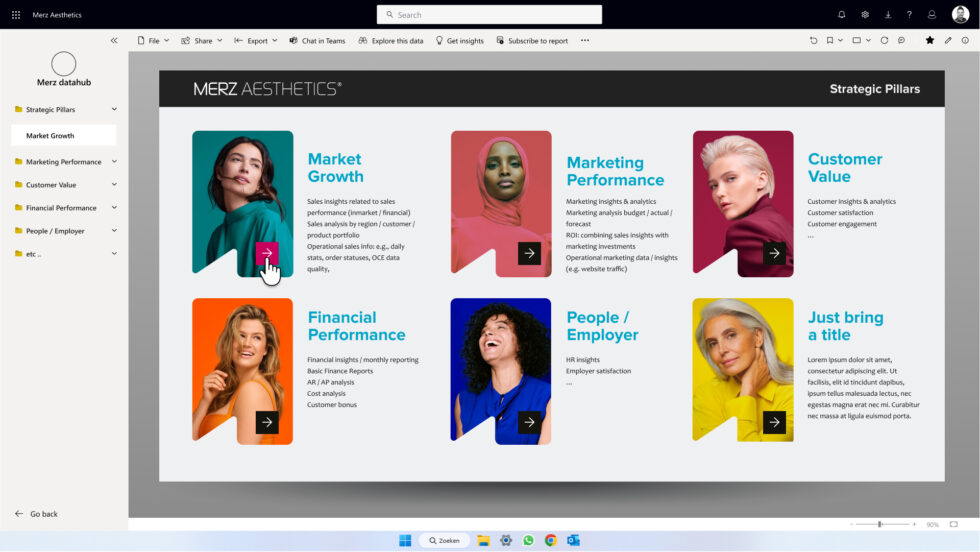The height and width of the screenshot is (552, 980).
Task: Open the app launcher grid
Action: coord(16,15)
